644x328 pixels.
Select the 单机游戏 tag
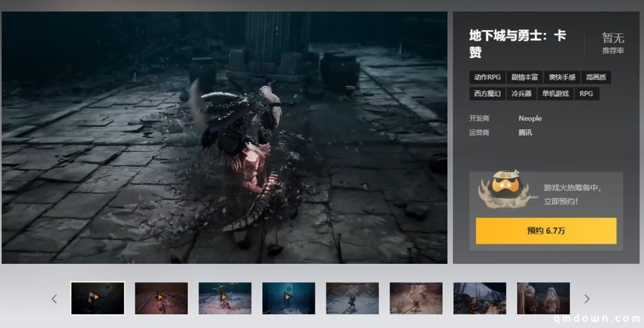tap(555, 94)
